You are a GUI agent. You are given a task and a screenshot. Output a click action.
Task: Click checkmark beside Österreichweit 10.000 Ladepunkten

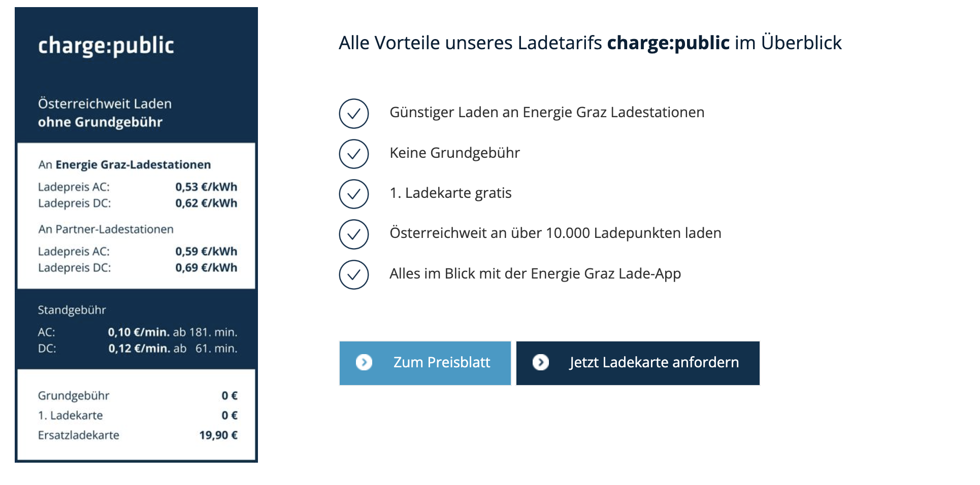tap(353, 234)
